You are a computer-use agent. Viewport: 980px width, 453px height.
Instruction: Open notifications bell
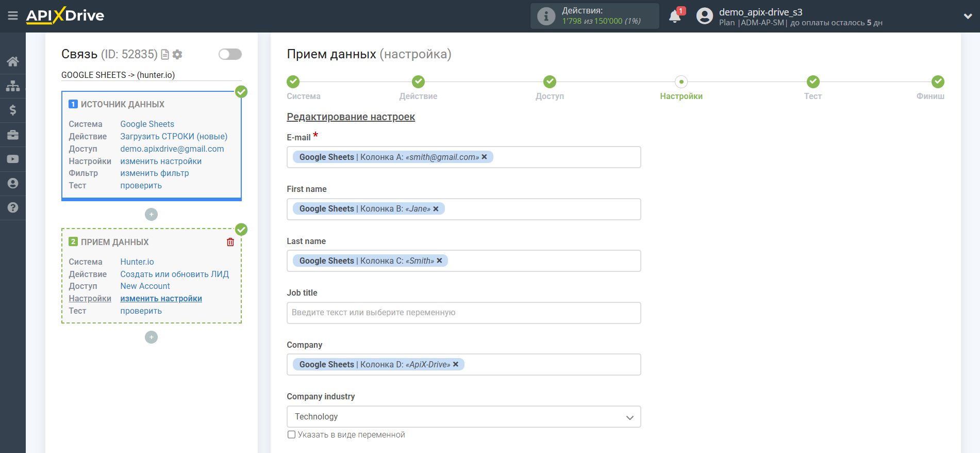click(x=675, y=16)
